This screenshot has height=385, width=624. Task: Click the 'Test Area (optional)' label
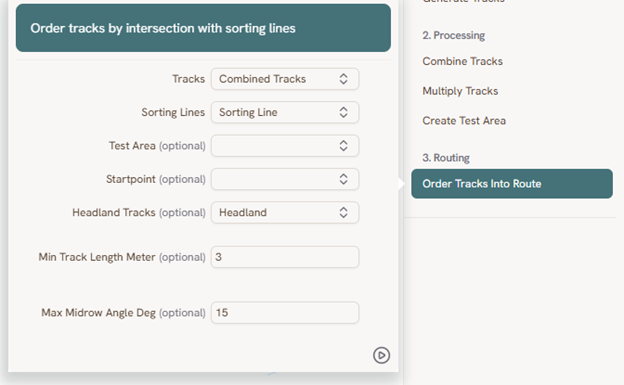pos(157,146)
